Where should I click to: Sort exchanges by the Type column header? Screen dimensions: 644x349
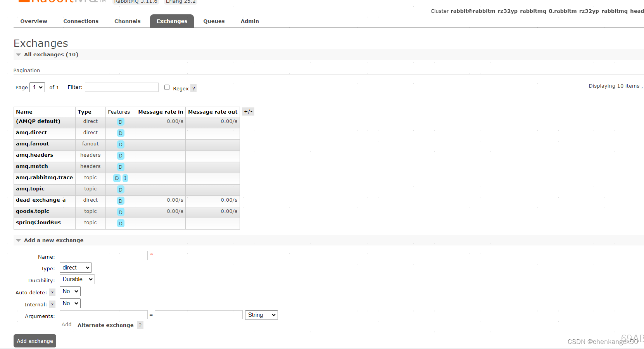tap(85, 112)
